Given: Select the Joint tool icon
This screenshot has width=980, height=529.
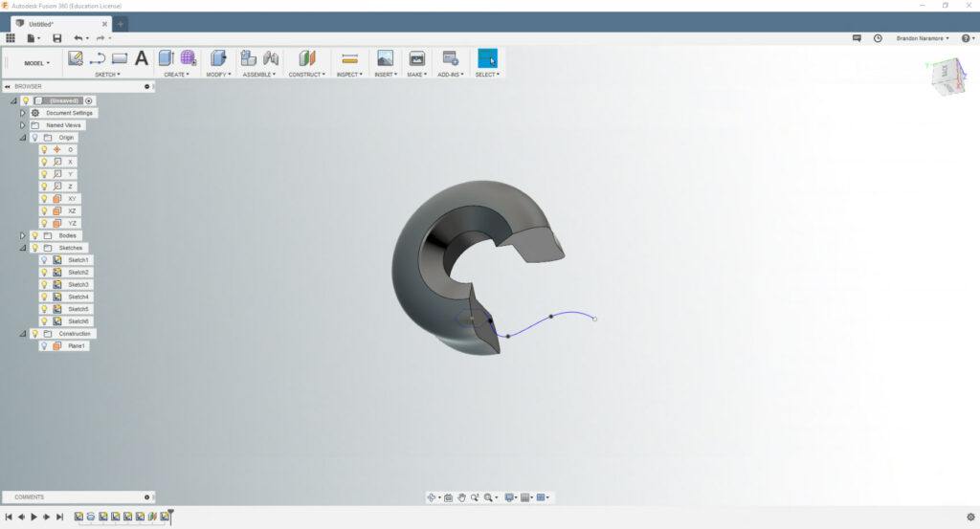Looking at the screenshot, I should tap(271, 58).
